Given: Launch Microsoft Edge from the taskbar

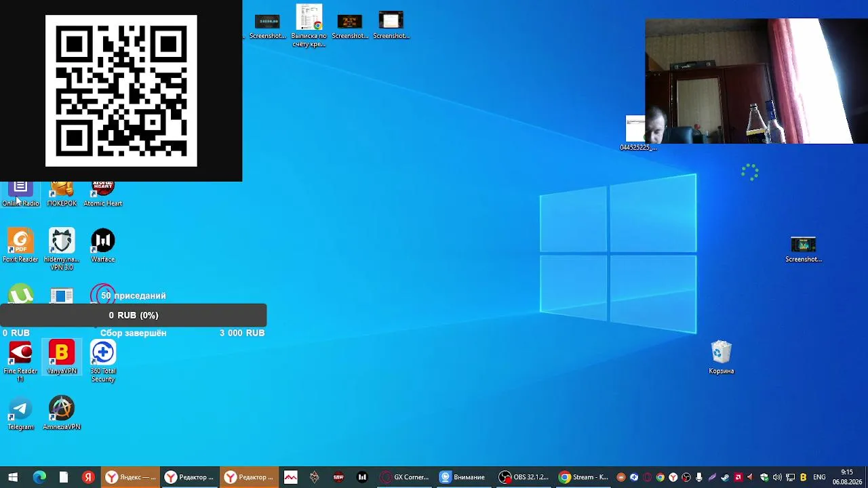Looking at the screenshot, I should [x=39, y=477].
